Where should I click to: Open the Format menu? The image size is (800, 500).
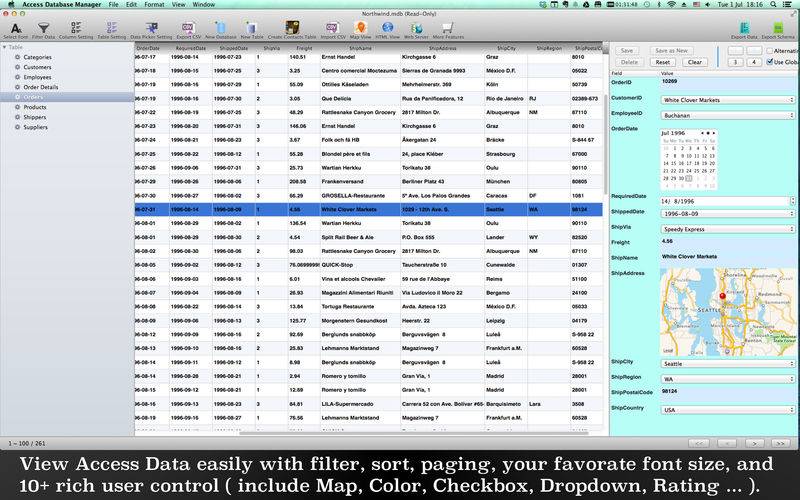click(154, 5)
